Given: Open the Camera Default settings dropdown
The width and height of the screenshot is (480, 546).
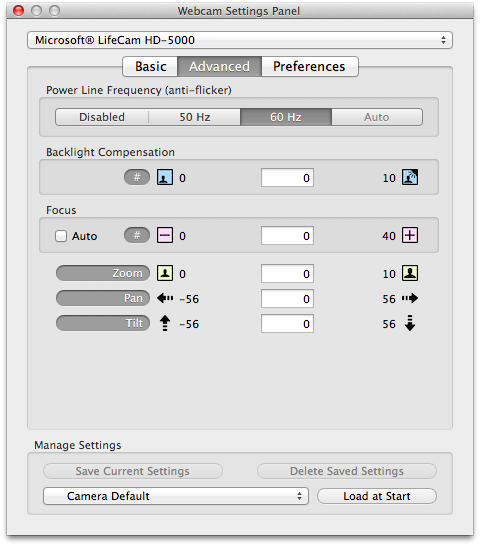Looking at the screenshot, I should [176, 496].
